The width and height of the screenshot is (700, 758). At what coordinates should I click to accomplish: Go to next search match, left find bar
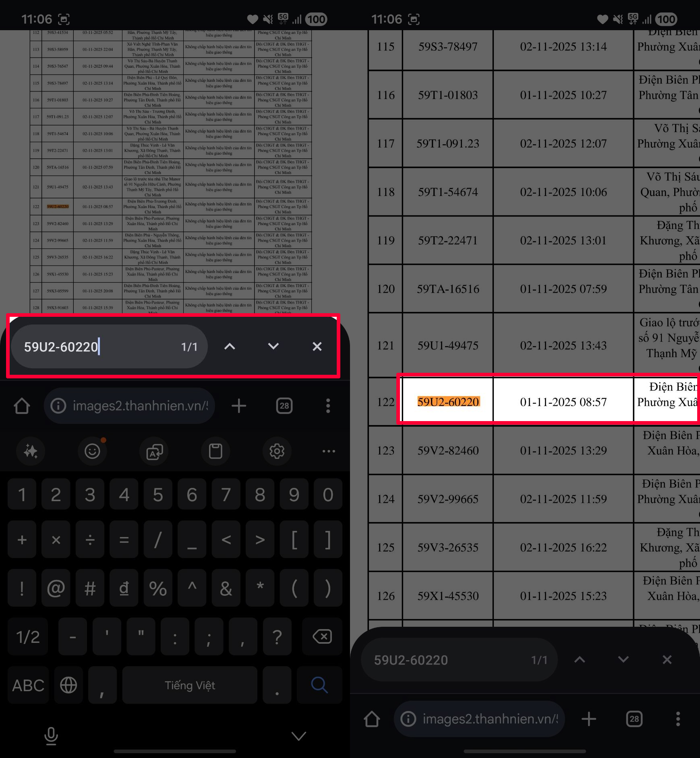click(273, 347)
